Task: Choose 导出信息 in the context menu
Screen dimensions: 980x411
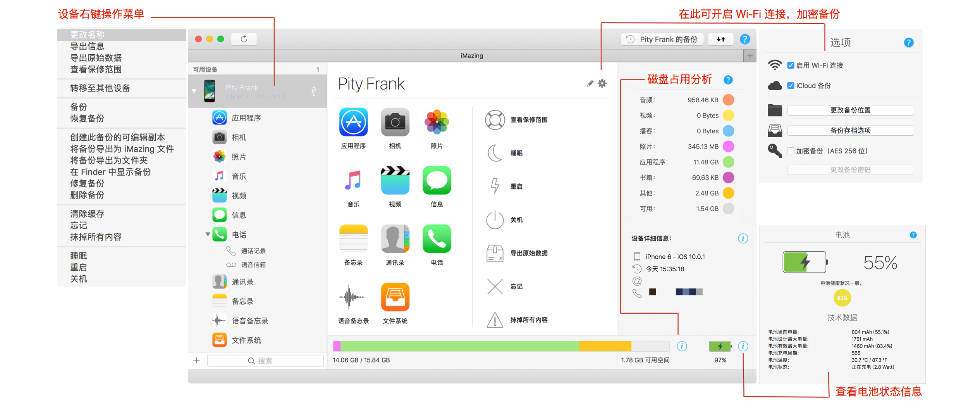Action: [122, 47]
